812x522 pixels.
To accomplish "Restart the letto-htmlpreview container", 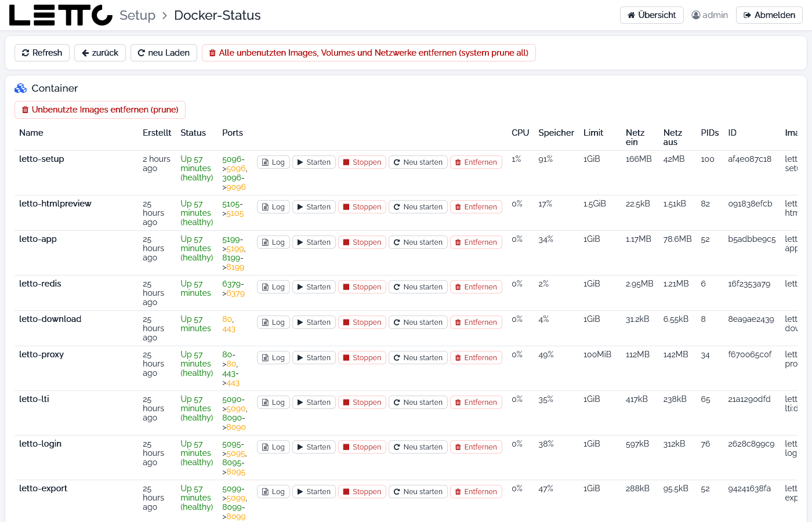I will (x=418, y=207).
